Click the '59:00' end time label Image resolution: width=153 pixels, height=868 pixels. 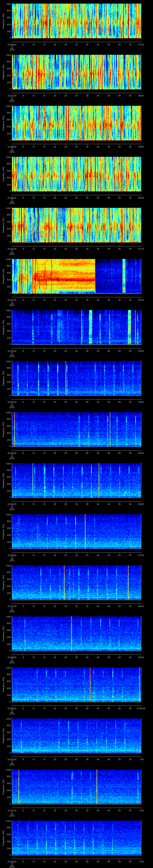[141, 657]
